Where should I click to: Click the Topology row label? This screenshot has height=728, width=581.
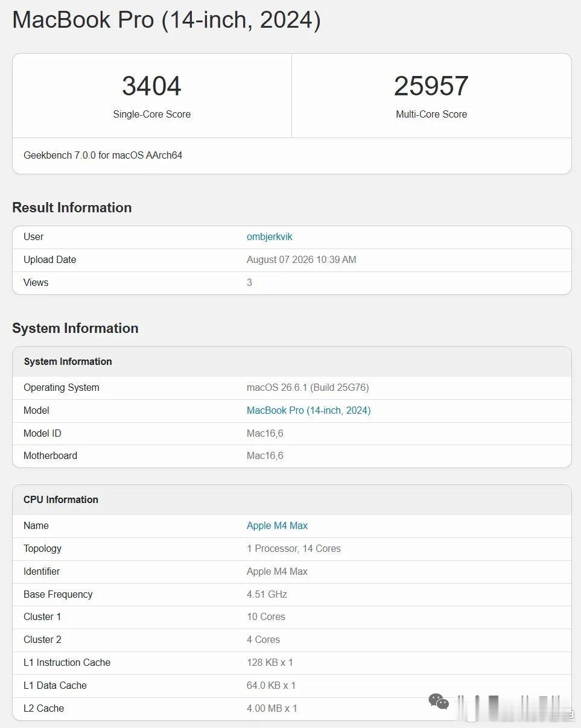(x=42, y=548)
